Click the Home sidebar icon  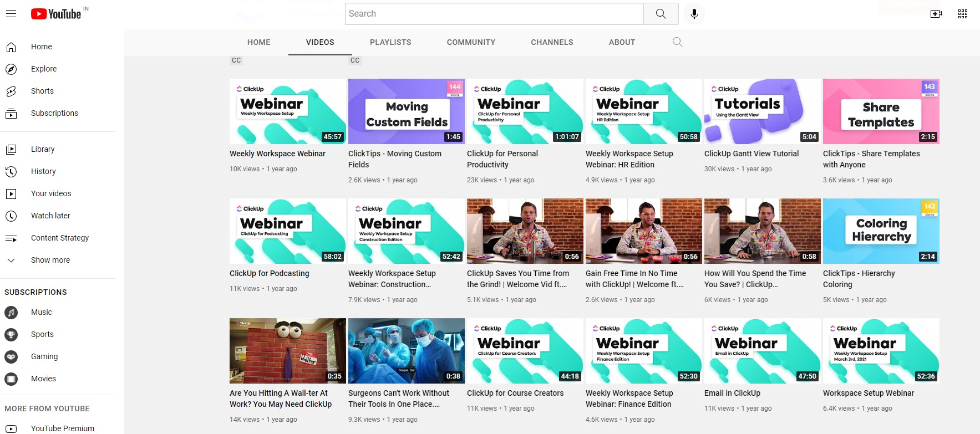(x=11, y=47)
